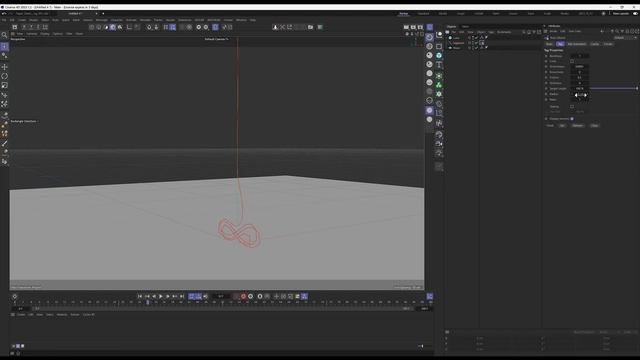
Task: Click the Release button in Fix Points row
Action: (577, 126)
